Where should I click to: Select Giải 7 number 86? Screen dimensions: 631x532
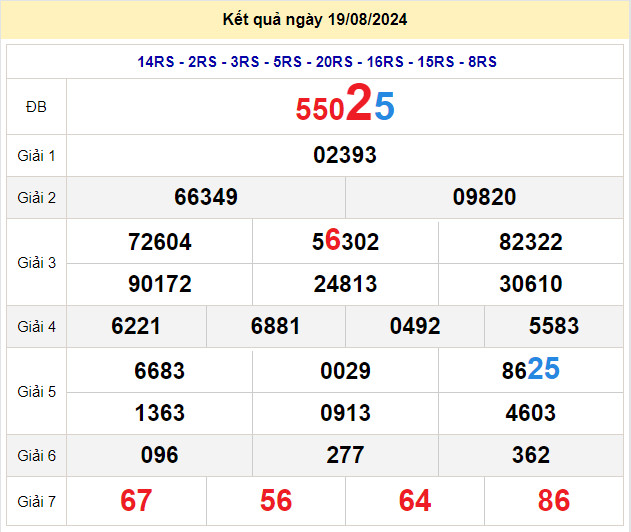point(554,500)
